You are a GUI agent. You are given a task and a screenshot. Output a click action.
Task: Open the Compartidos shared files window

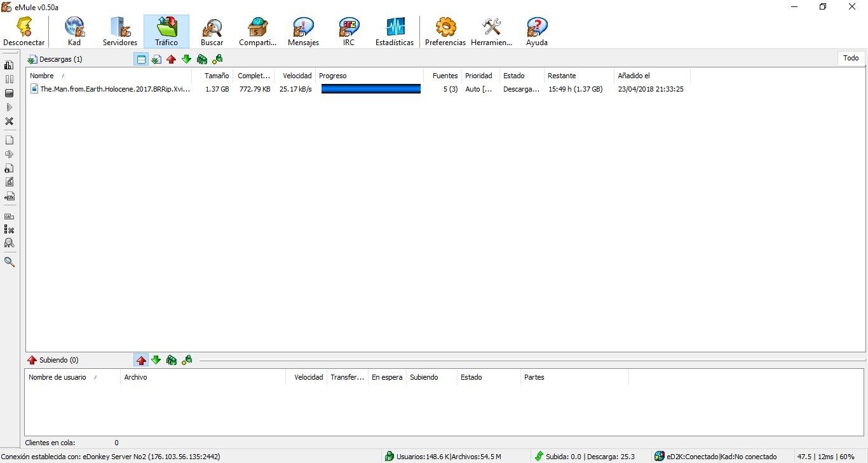coord(258,32)
